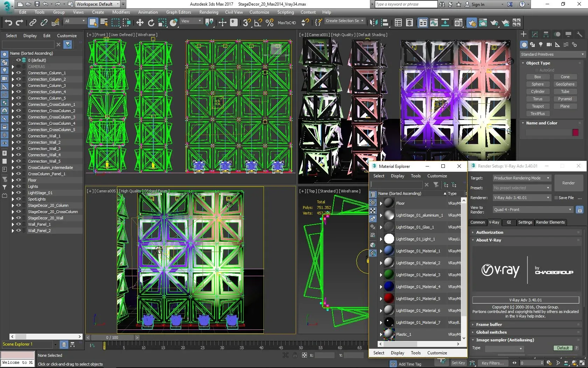Click the Mirror tool icon
Viewport: 588px width, 368px height.
[374, 23]
